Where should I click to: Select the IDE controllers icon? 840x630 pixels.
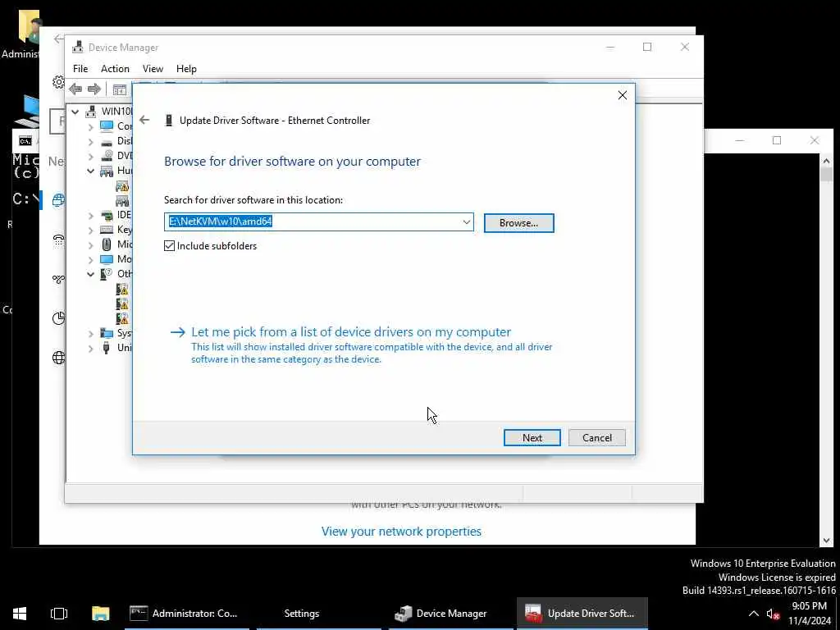tap(107, 216)
